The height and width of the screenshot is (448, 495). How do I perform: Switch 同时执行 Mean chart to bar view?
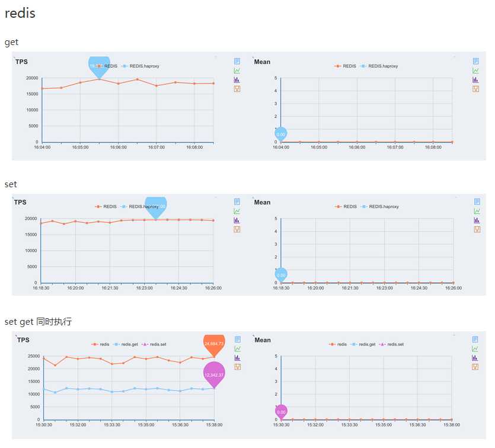pos(475,358)
